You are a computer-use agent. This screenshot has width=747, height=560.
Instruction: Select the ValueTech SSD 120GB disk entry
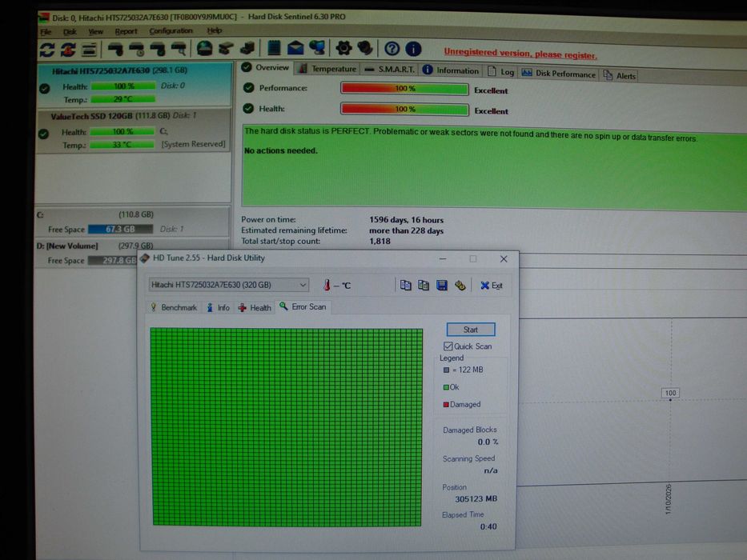[134, 130]
